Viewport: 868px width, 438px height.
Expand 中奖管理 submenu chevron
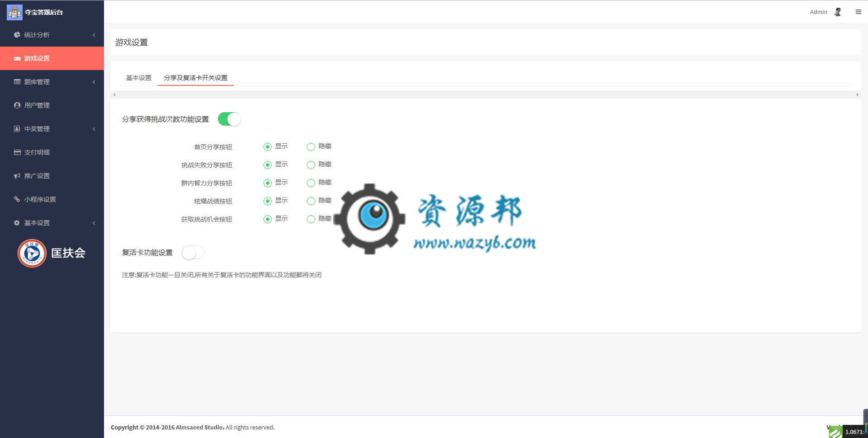coord(94,129)
